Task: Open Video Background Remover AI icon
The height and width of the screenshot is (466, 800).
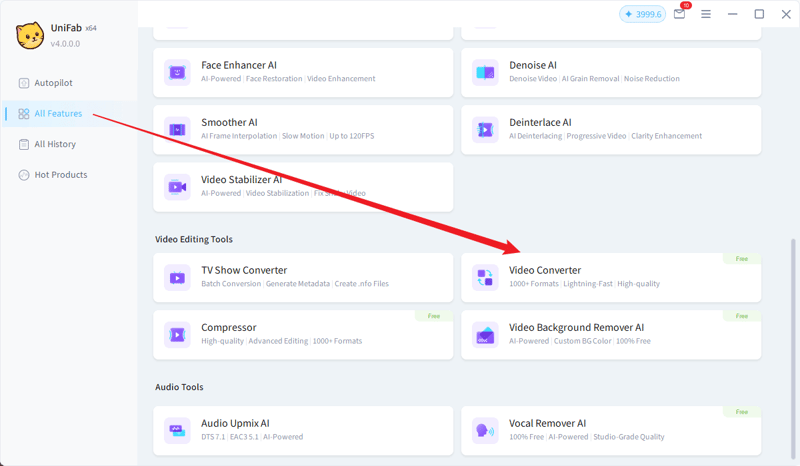Action: click(x=485, y=334)
